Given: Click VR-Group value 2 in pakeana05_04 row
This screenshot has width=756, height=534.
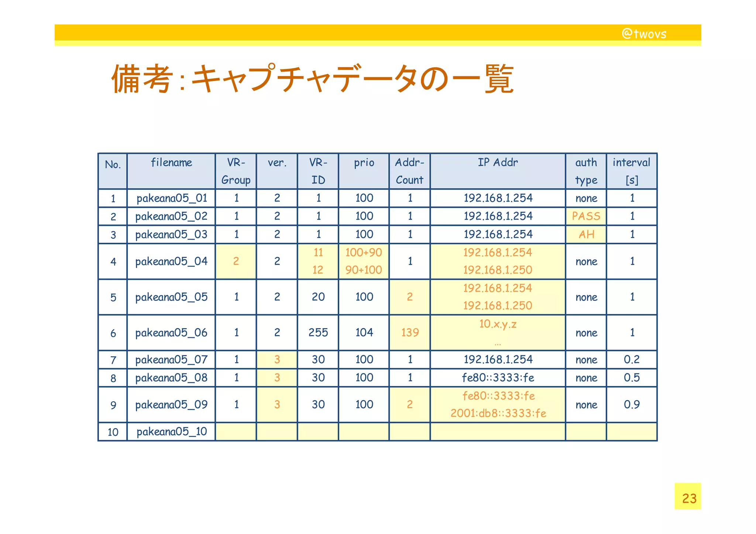Looking at the screenshot, I should click(236, 261).
